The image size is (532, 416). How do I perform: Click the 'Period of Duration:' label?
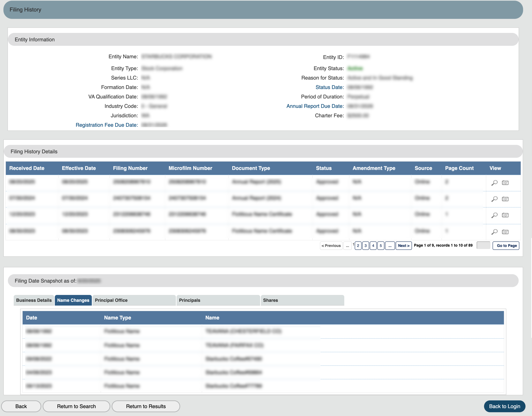point(323,97)
